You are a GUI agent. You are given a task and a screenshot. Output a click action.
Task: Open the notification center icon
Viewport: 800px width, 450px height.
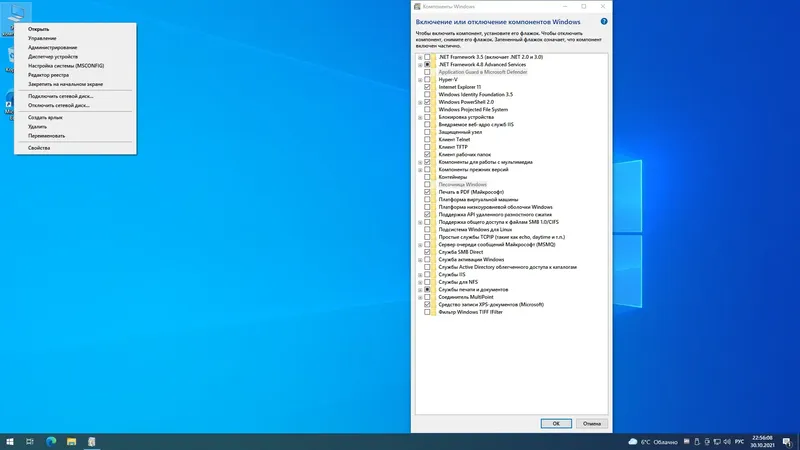(787, 442)
